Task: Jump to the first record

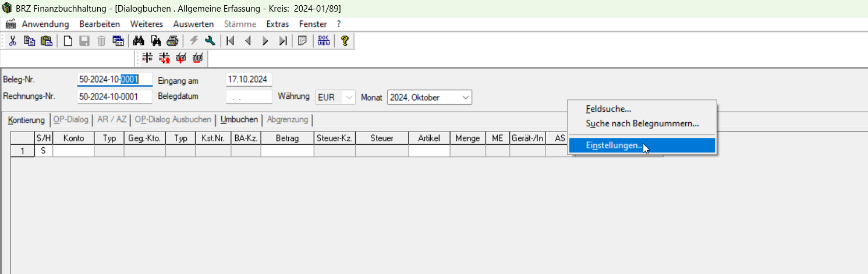Action: [x=231, y=41]
